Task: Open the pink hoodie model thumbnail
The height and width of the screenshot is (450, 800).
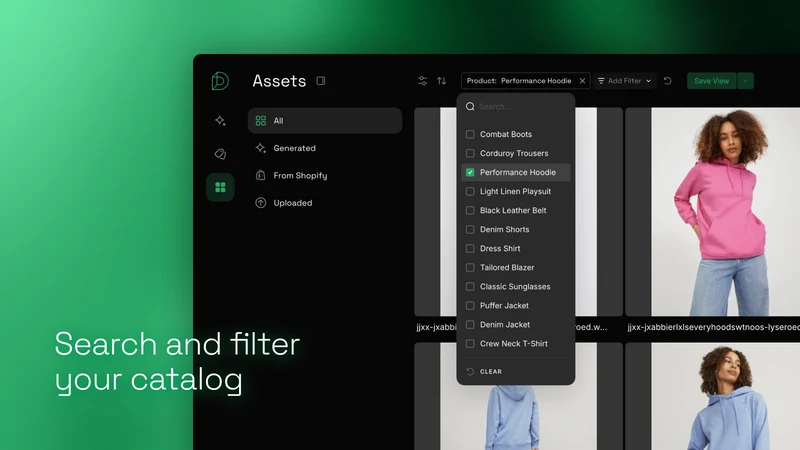Action: (713, 212)
